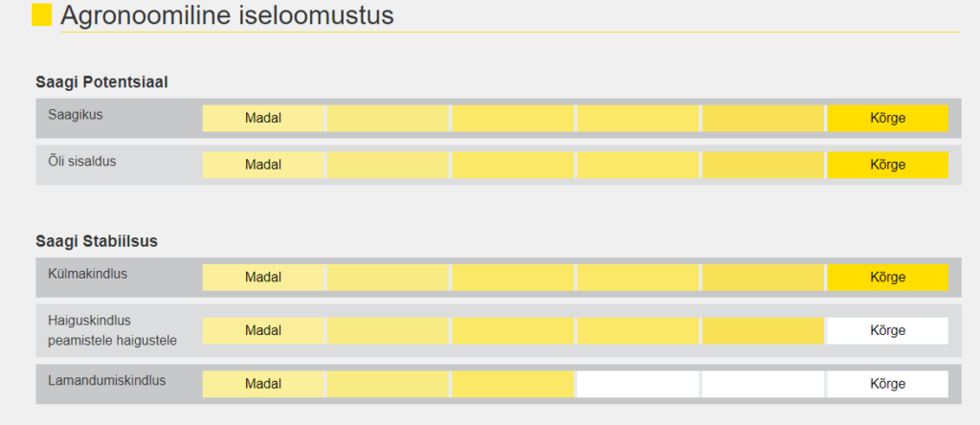Click Madal in the Õli sisaldus scale
980x425 pixels.
click(x=263, y=165)
